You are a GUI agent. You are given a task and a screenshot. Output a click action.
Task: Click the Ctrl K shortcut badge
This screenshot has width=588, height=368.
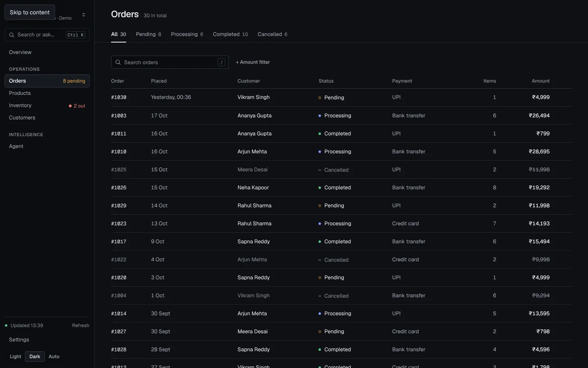(x=76, y=35)
